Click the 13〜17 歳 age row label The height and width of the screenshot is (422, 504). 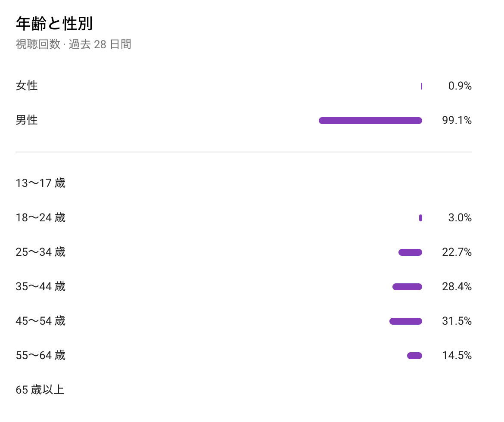[40, 183]
